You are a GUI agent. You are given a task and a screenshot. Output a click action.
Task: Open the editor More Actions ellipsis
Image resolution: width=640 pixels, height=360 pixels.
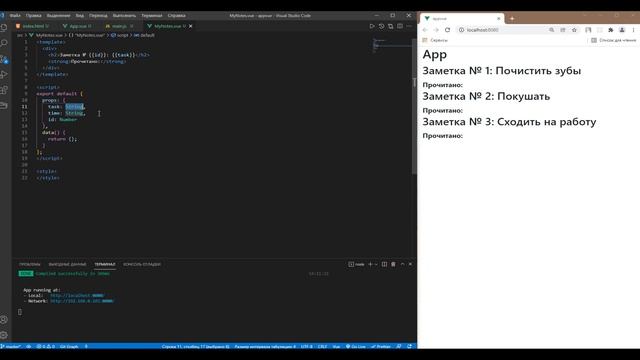tap(409, 26)
